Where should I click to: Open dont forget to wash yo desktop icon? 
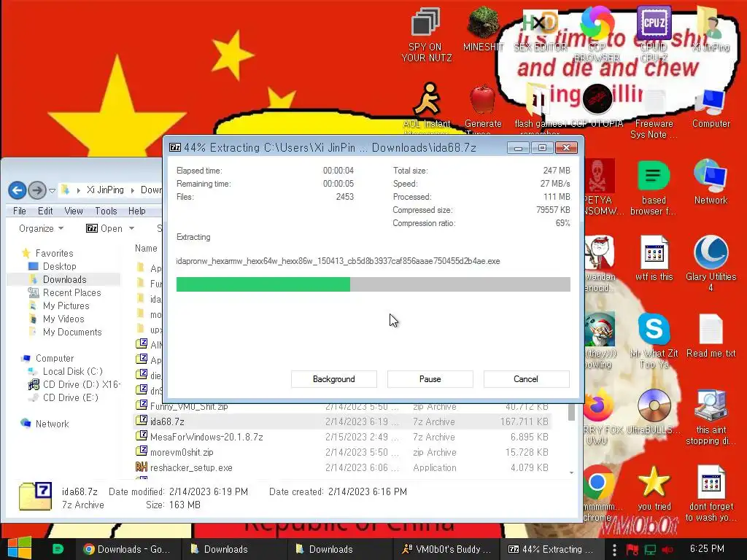tap(711, 494)
